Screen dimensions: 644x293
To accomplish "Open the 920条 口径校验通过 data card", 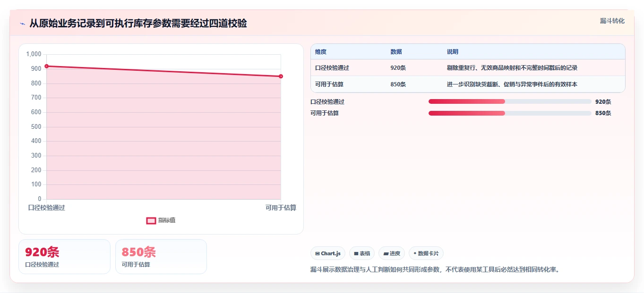I will point(64,257).
